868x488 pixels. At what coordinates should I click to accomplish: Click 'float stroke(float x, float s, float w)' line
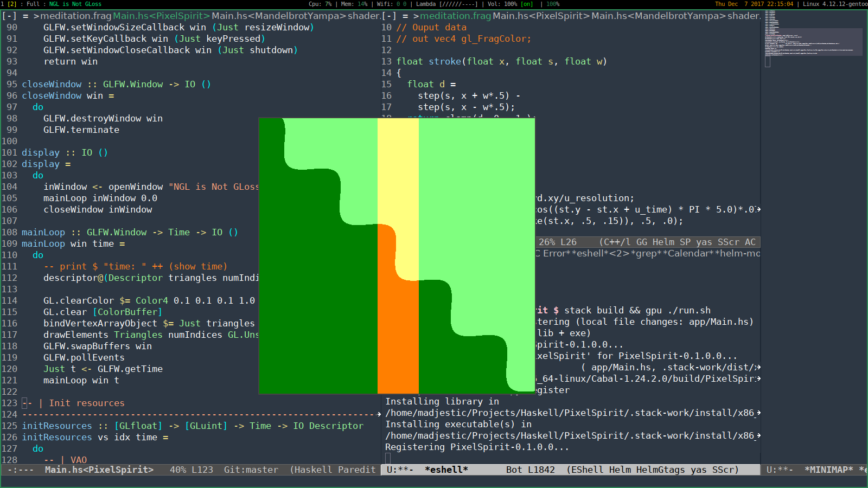(x=502, y=61)
